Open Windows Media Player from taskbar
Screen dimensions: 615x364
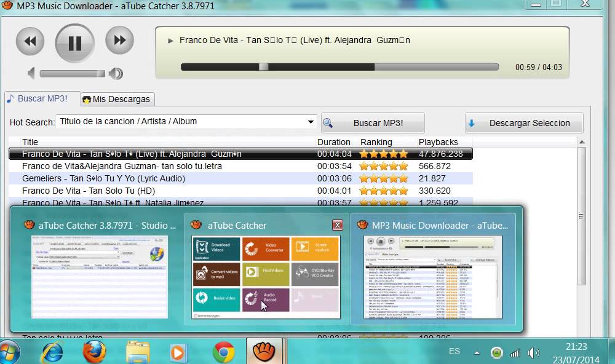pos(178,353)
